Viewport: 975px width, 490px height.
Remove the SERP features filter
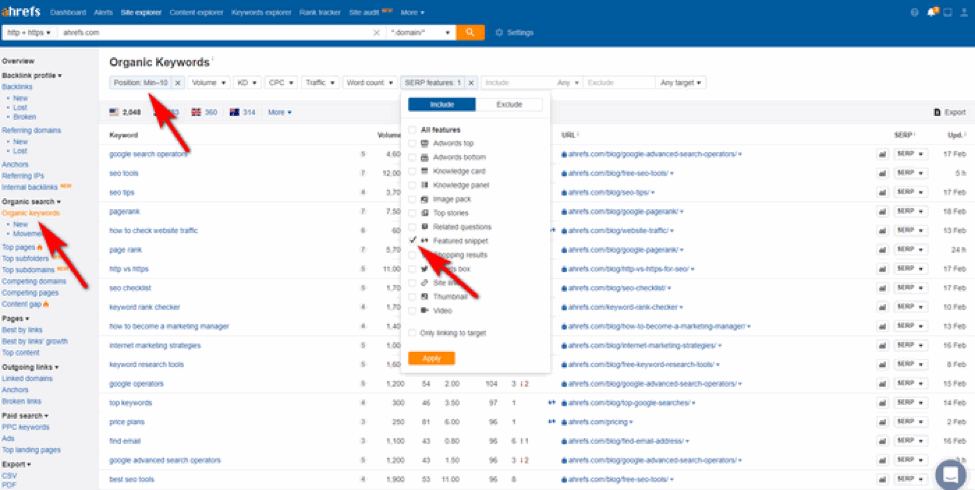click(471, 82)
